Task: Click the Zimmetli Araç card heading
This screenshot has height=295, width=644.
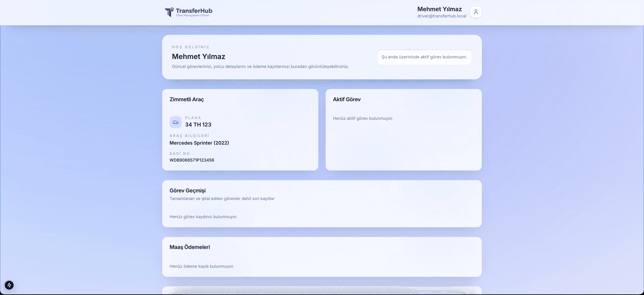Action: coord(186,99)
